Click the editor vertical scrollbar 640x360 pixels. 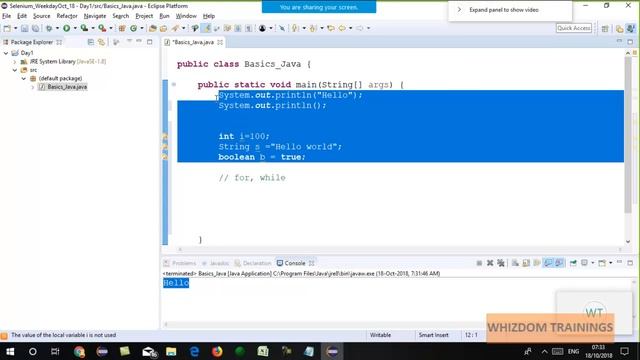[x=628, y=135]
